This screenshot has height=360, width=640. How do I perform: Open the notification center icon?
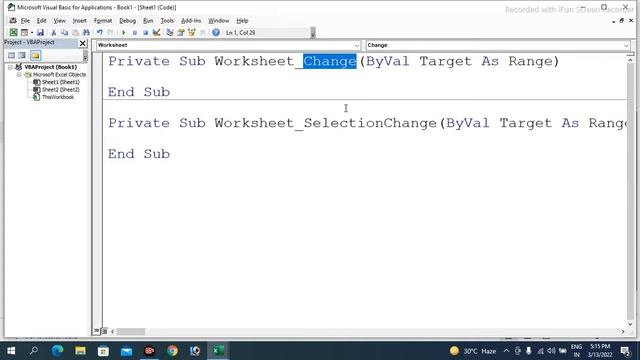[625, 351]
